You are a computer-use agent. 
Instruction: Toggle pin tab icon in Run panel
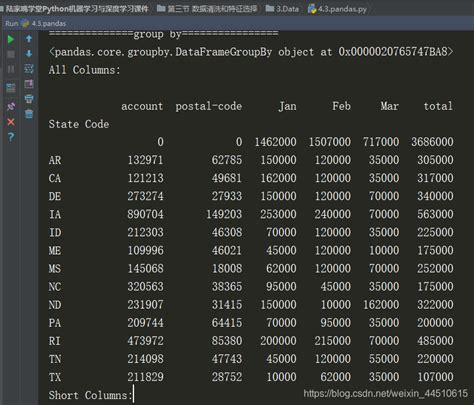pos(11,106)
